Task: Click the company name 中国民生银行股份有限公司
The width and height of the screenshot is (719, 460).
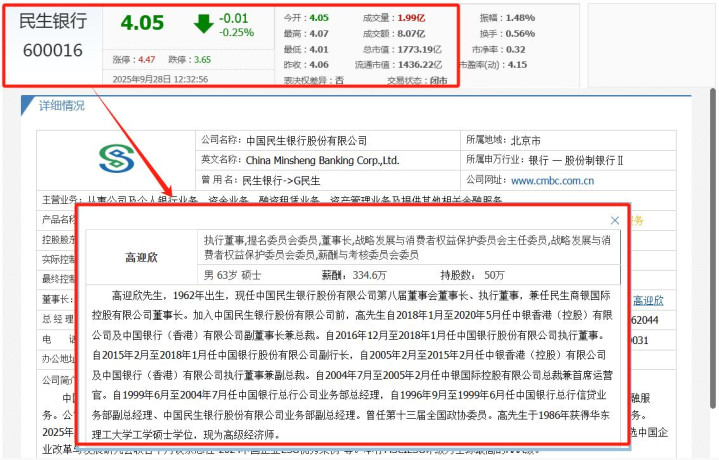Action: (x=306, y=141)
